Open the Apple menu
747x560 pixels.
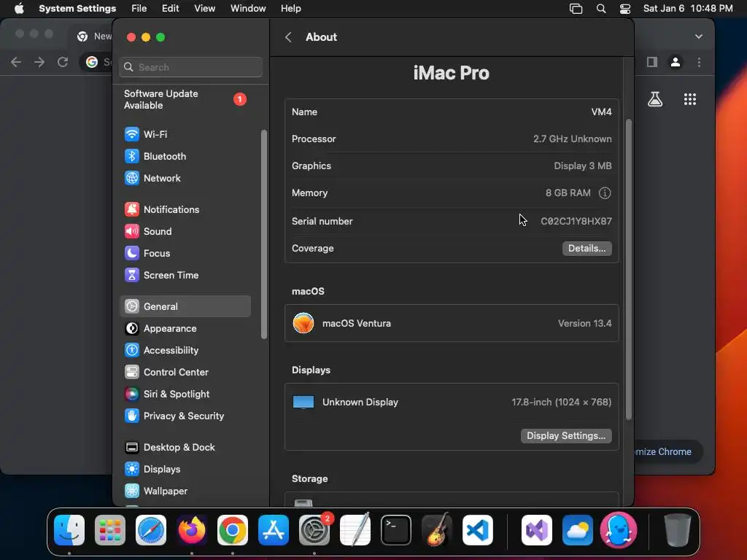[19, 9]
